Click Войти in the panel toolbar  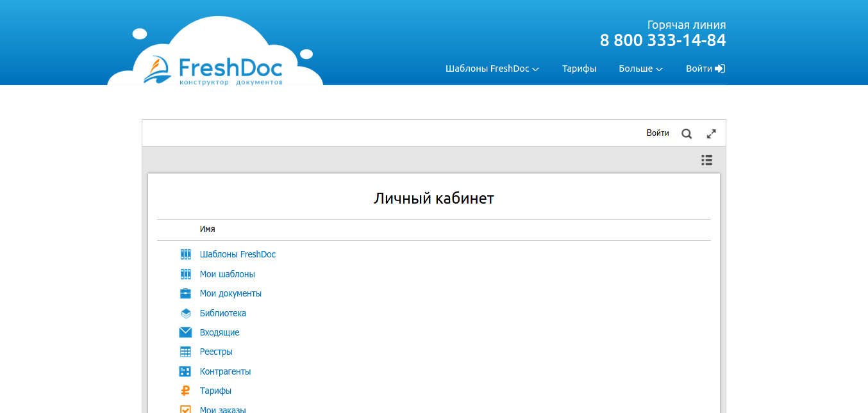pyautogui.click(x=657, y=133)
